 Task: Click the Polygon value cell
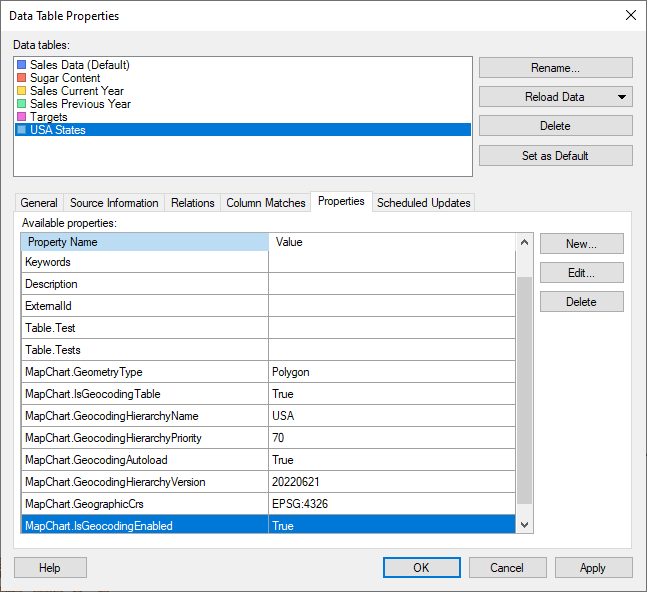392,372
